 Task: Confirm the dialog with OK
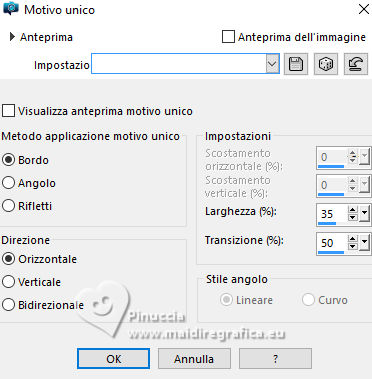coord(114,359)
